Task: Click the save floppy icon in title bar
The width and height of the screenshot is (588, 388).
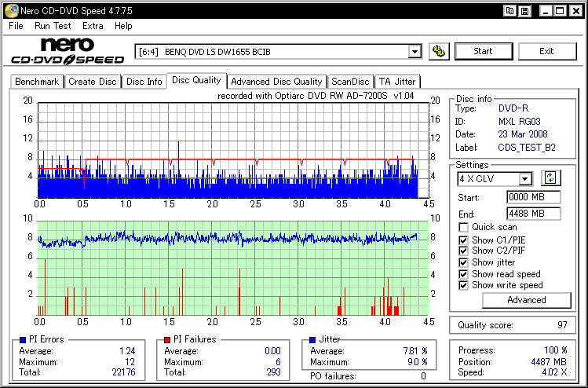Action: tap(524, 11)
